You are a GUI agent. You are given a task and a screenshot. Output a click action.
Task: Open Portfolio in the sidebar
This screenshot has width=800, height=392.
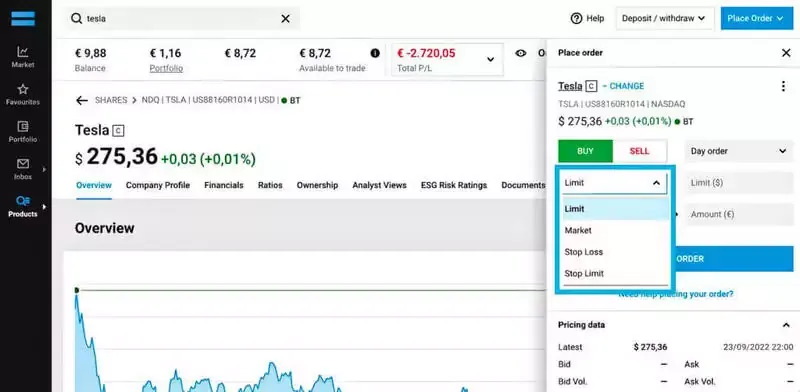(23, 131)
